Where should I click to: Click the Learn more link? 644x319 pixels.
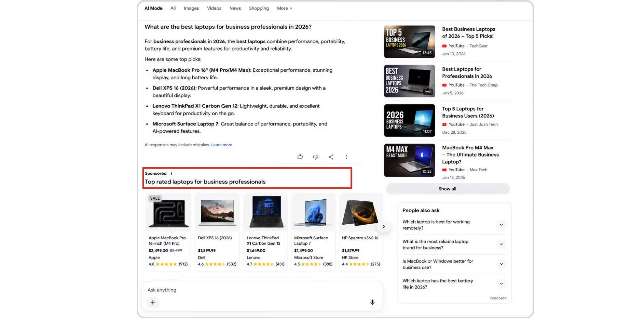221,145
